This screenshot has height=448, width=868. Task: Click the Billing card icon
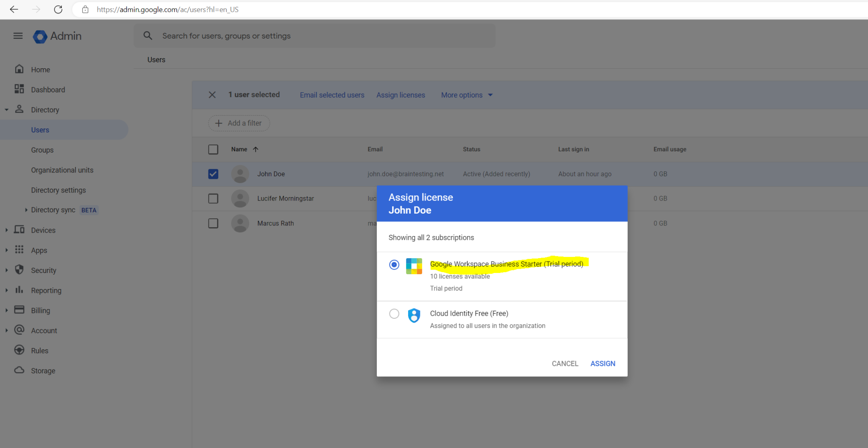coord(19,310)
